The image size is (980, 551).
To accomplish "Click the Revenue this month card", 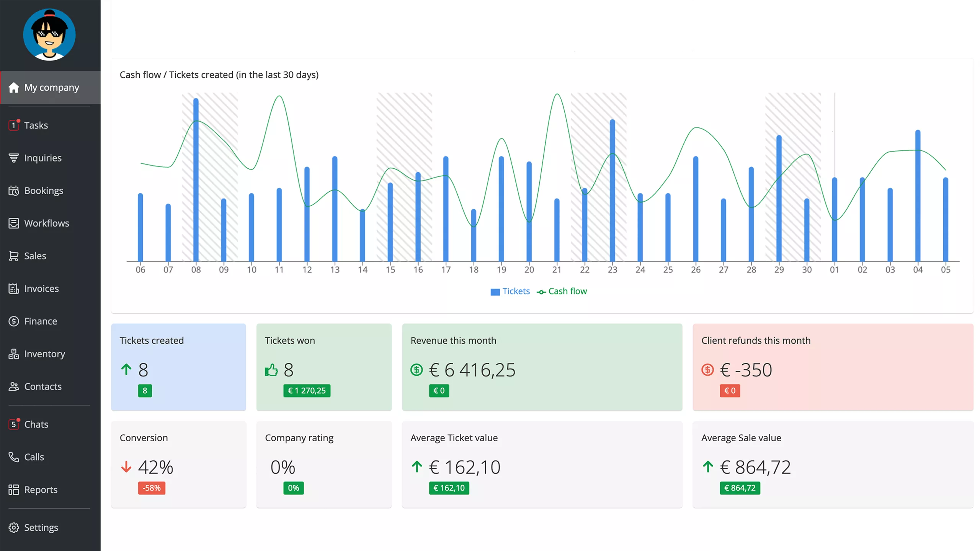I will click(542, 367).
